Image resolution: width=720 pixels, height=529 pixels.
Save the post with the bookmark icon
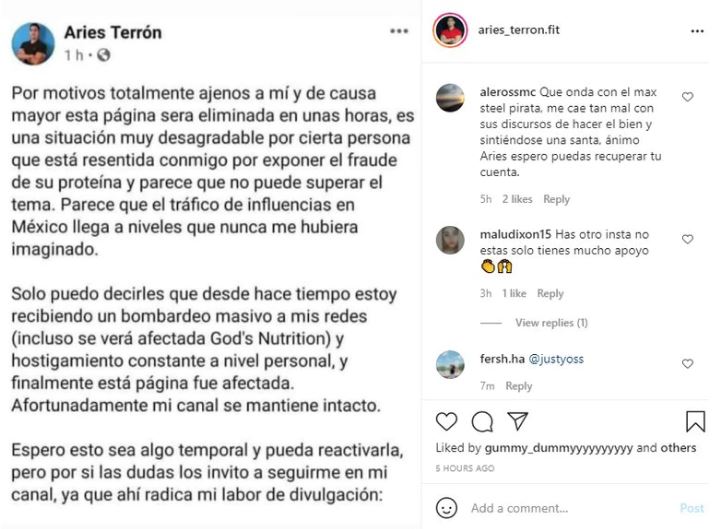pos(695,421)
